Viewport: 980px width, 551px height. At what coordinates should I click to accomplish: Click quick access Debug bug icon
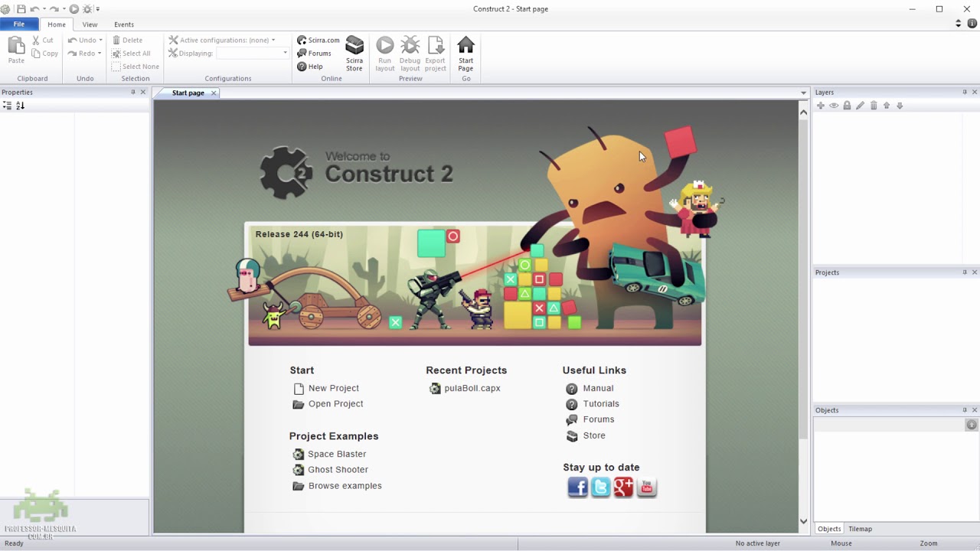point(87,9)
